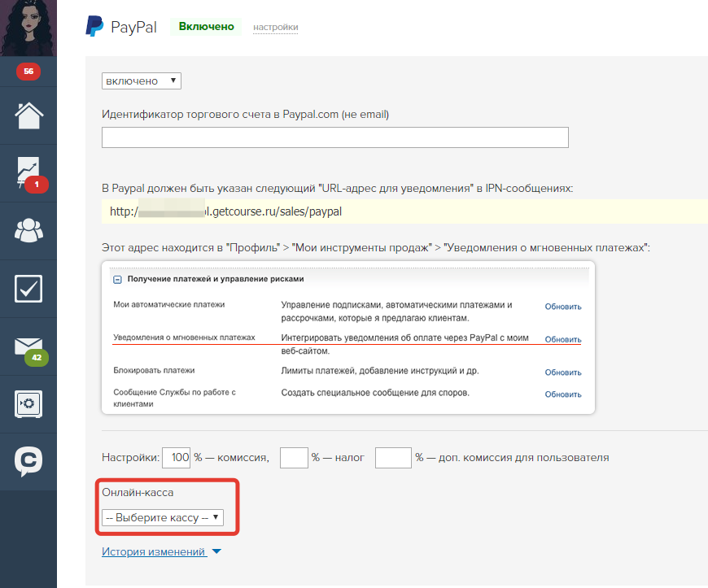This screenshot has height=588, width=708.
Task: Focus the PayPal merchant account ID field
Action: 335,137
